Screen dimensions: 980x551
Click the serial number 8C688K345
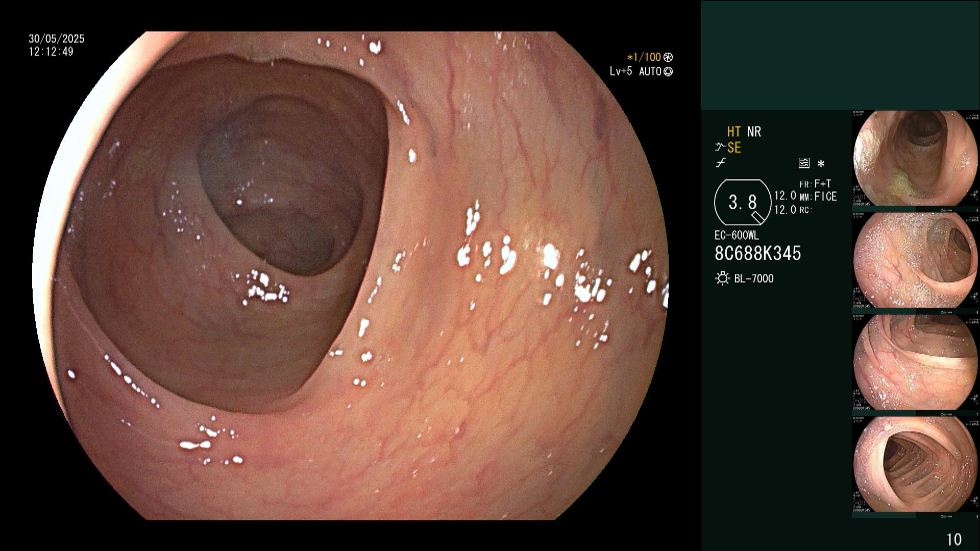click(758, 253)
